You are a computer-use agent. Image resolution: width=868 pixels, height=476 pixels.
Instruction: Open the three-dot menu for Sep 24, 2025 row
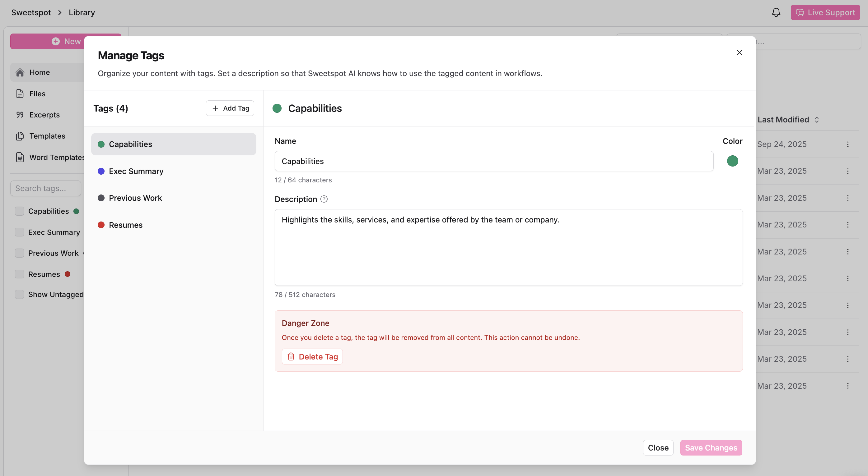(848, 144)
